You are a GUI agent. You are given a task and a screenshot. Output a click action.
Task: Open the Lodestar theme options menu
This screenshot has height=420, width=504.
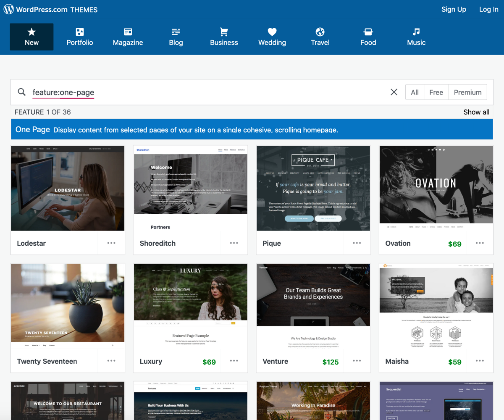[111, 243]
